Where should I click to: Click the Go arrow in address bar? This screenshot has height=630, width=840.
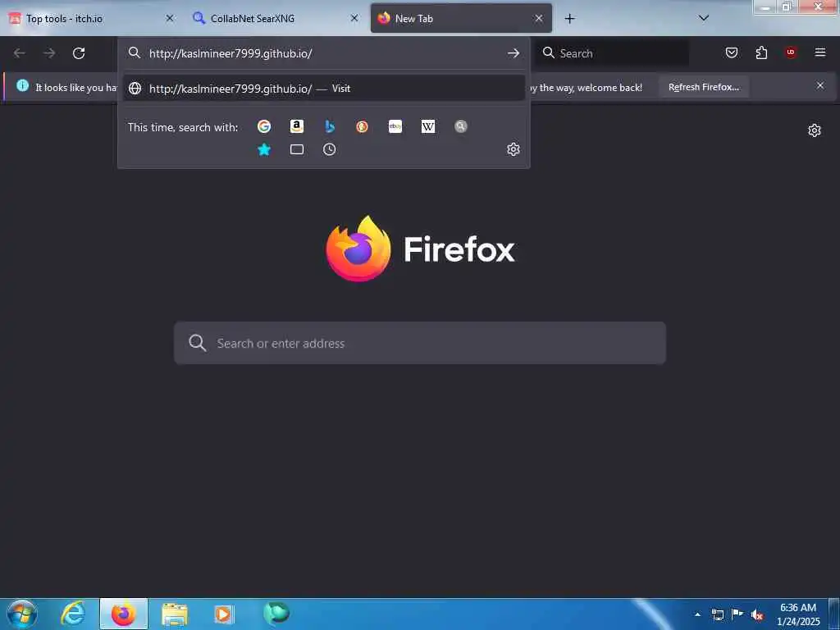[x=514, y=53]
